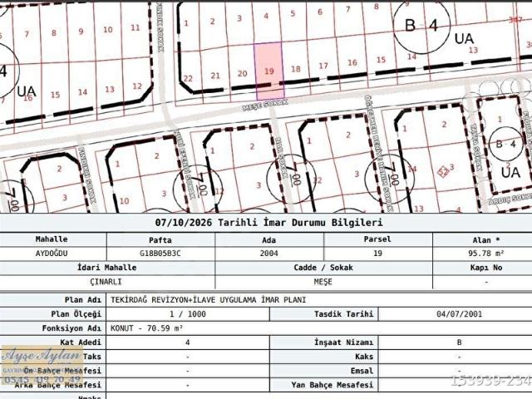Click the Plan Adı label
Image resolution: width=532 pixels, height=399 pixels.
tap(83, 300)
